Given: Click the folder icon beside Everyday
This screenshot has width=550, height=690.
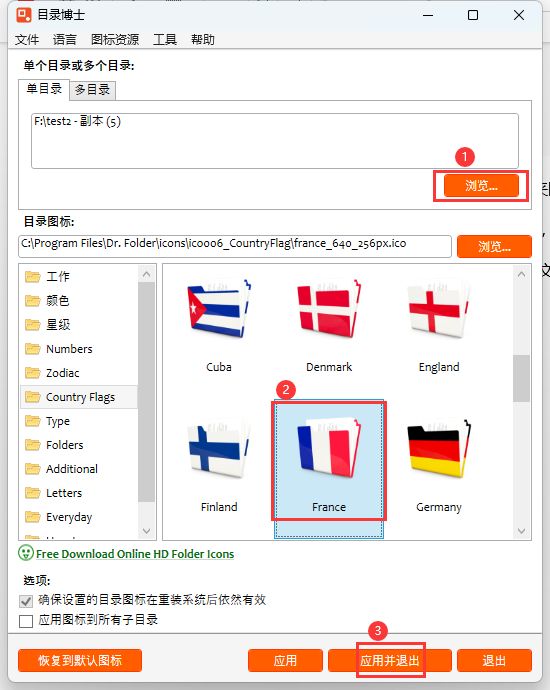Looking at the screenshot, I should pos(33,517).
